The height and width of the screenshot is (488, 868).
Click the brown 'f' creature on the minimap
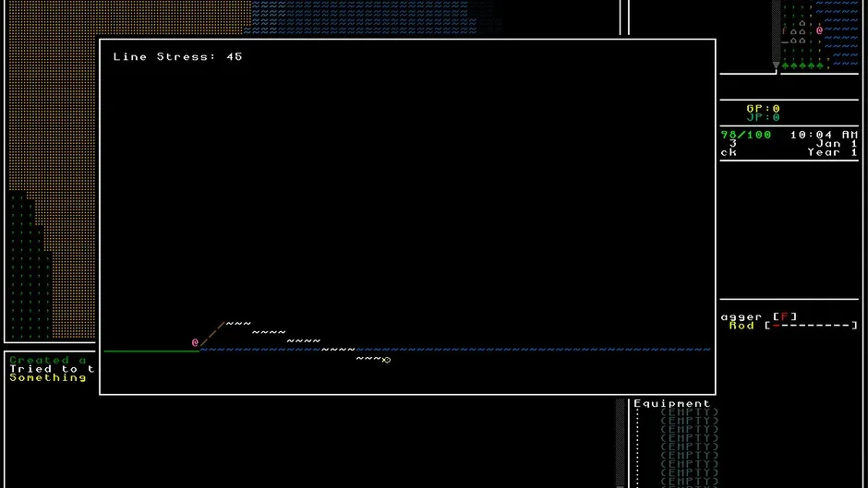(784, 31)
